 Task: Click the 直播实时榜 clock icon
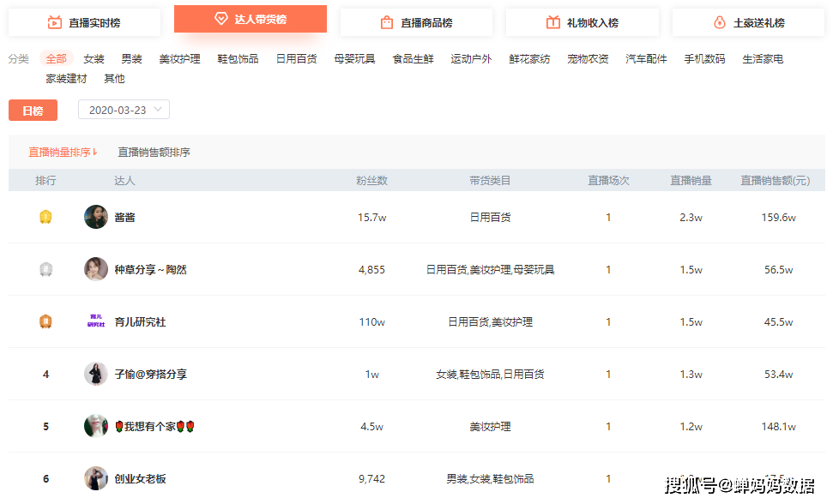click(53, 21)
